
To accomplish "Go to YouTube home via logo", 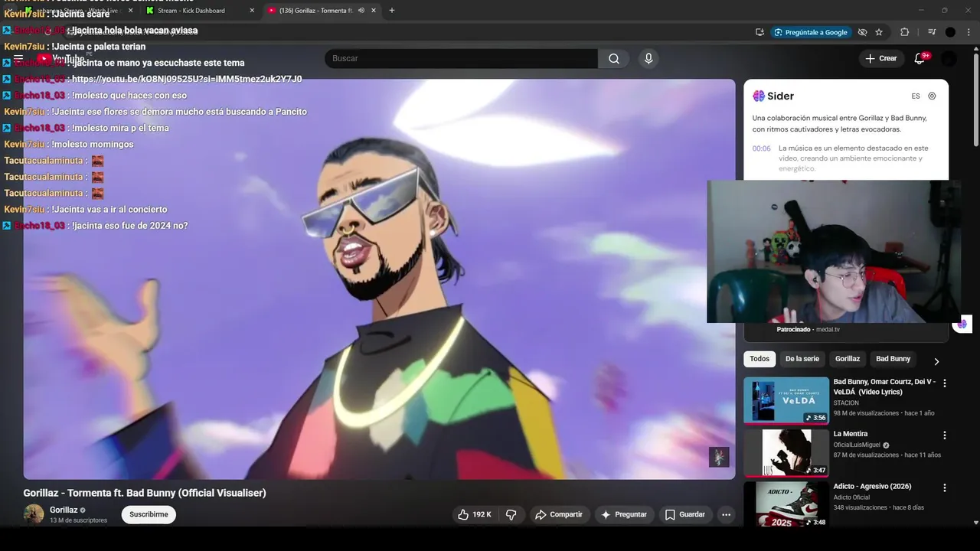I will point(61,59).
